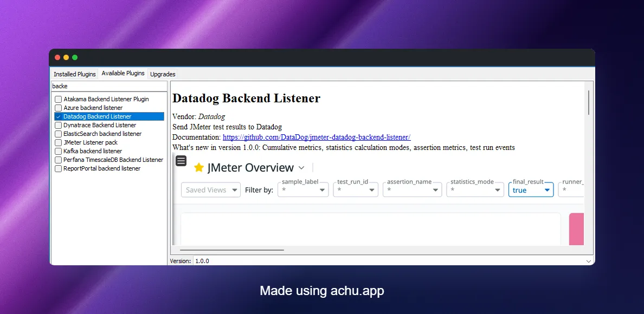Open the sample_label filter dropdown
Viewport: 644px width, 314px height.
tap(303, 190)
